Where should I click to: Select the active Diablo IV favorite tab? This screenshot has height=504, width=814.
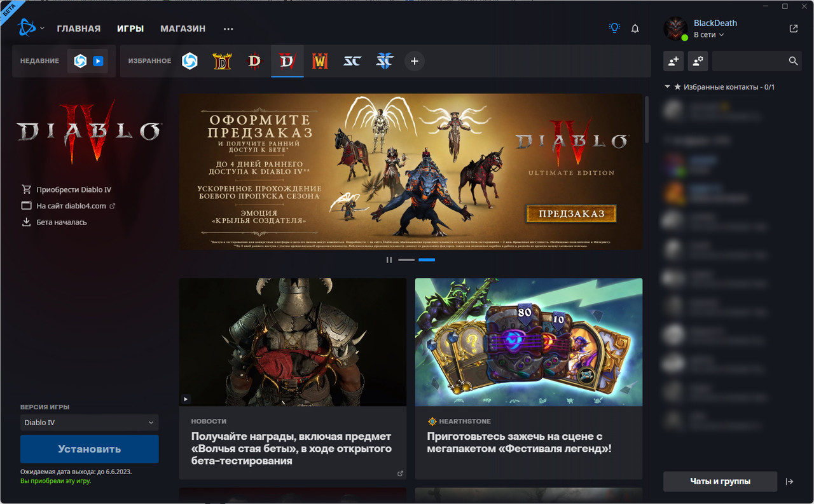(287, 61)
